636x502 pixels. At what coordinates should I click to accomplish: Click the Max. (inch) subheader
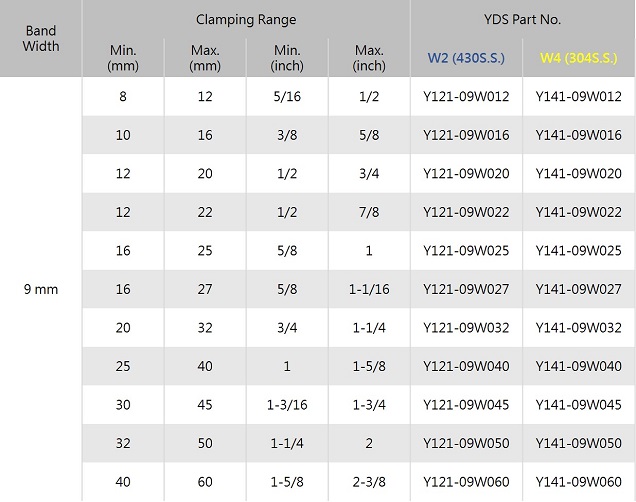click(369, 58)
